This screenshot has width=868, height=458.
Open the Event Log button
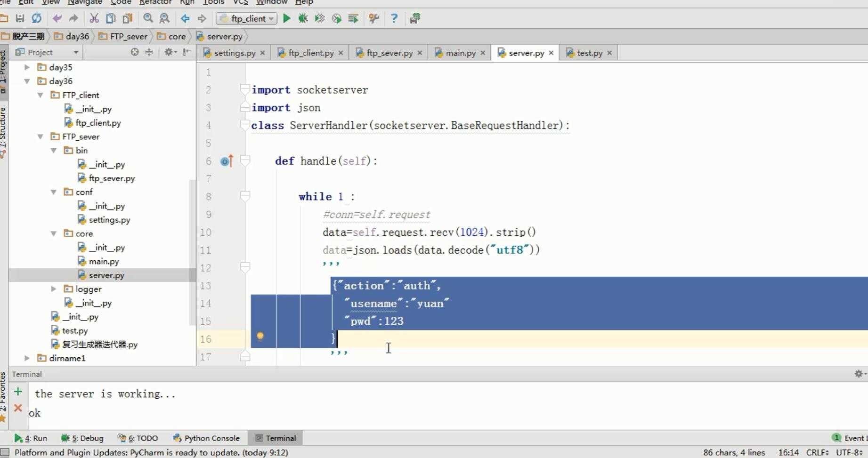849,438
